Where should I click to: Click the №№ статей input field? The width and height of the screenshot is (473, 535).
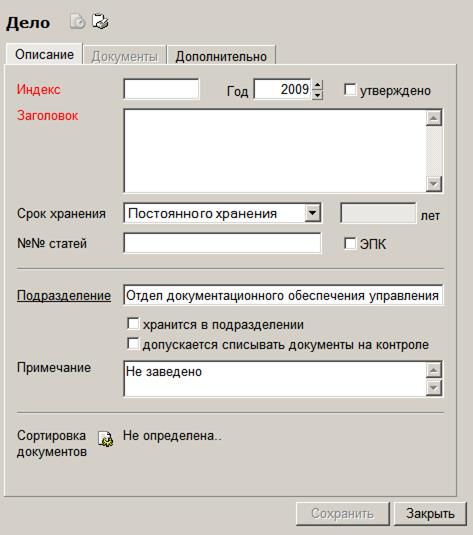click(222, 243)
